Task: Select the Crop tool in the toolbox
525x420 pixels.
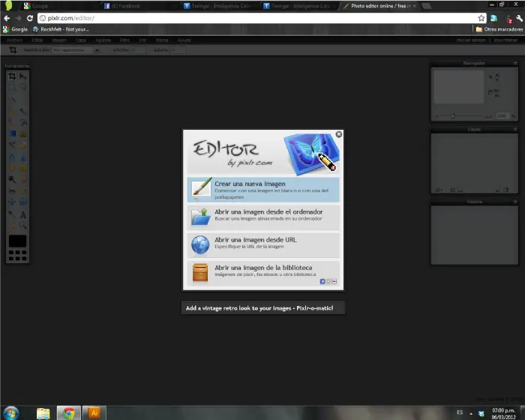Action: point(12,76)
